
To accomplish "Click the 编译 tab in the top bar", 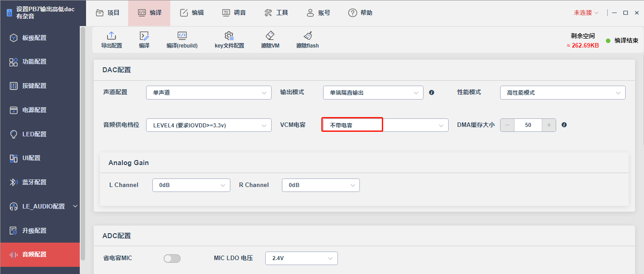I will point(149,13).
